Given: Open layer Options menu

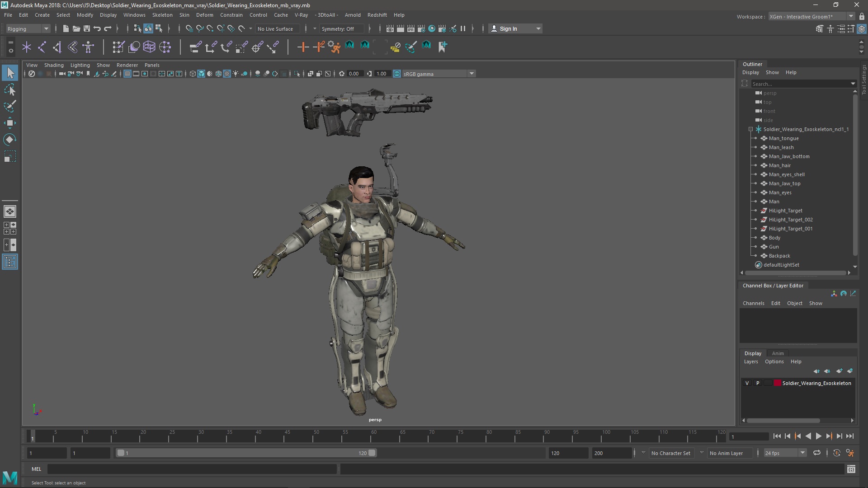Looking at the screenshot, I should coord(774,361).
